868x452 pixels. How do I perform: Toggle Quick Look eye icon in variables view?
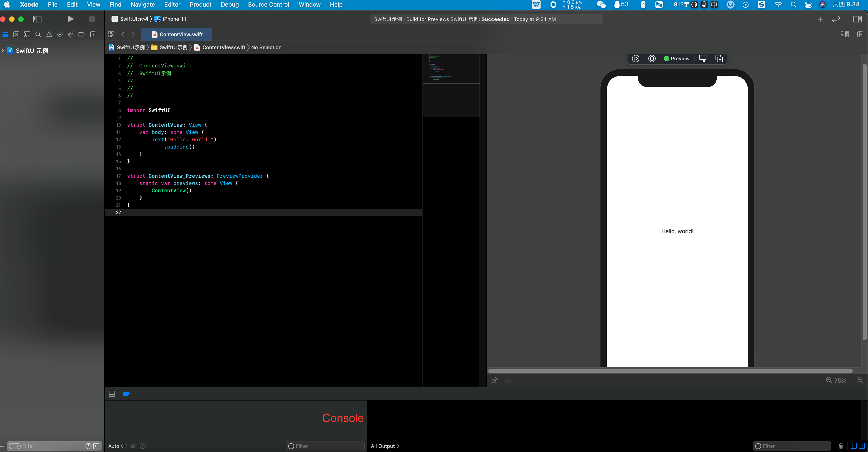133,446
